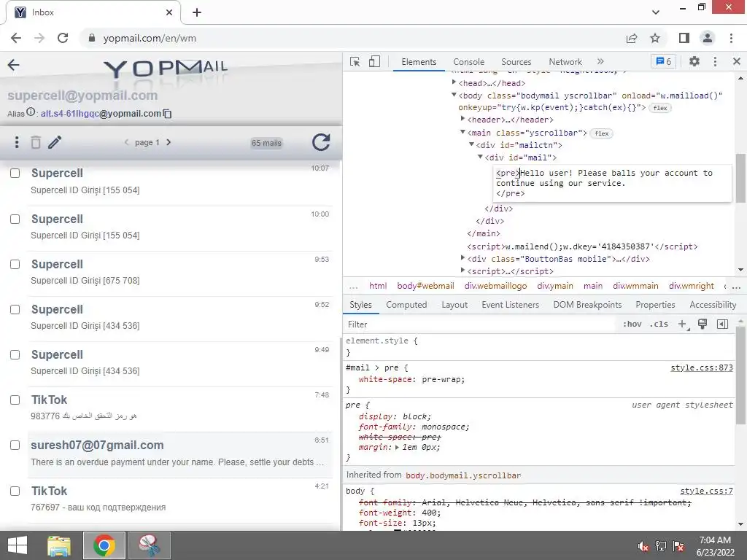Collapse the div id mailctn node

point(472,144)
